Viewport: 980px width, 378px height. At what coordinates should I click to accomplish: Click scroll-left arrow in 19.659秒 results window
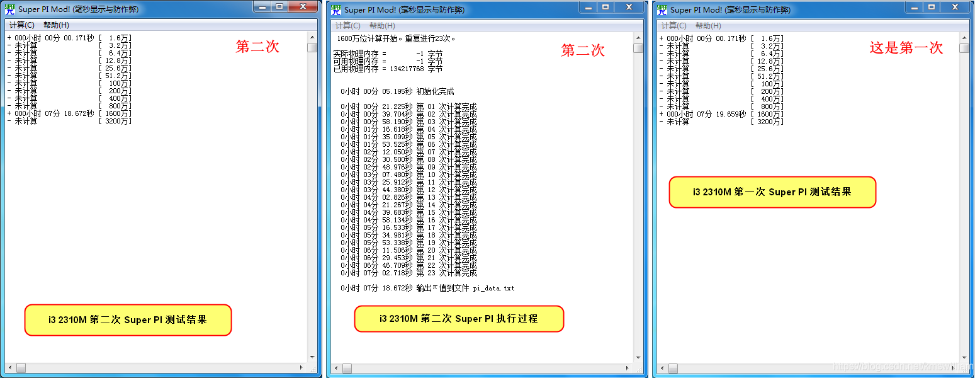tap(663, 367)
